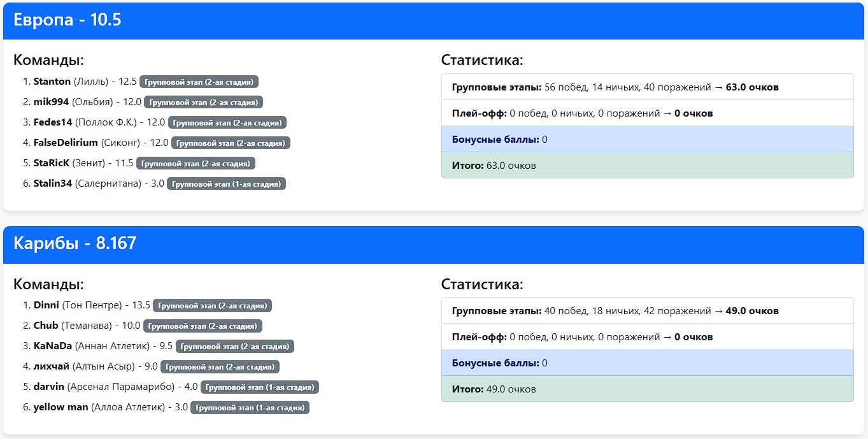Click stage badge next to Stanton
The width and height of the screenshot is (868, 439).
click(199, 82)
